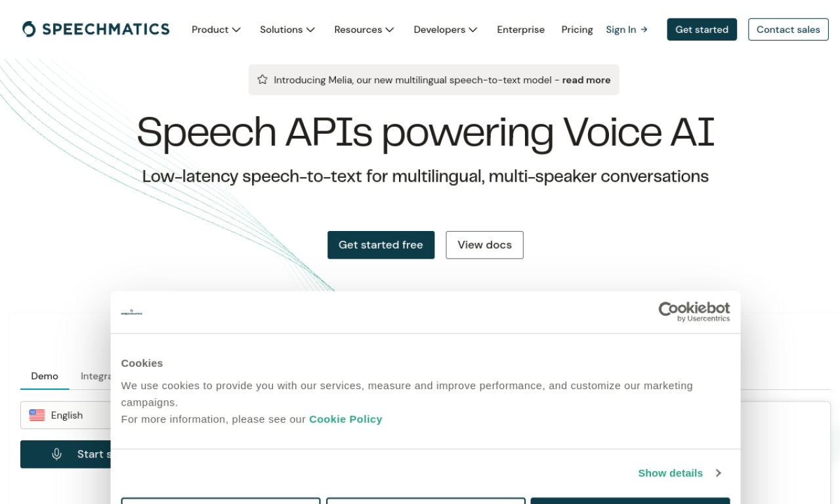Viewport: 840px width, 504px height.
Task: Click the microphone icon on Start button
Action: (56, 454)
